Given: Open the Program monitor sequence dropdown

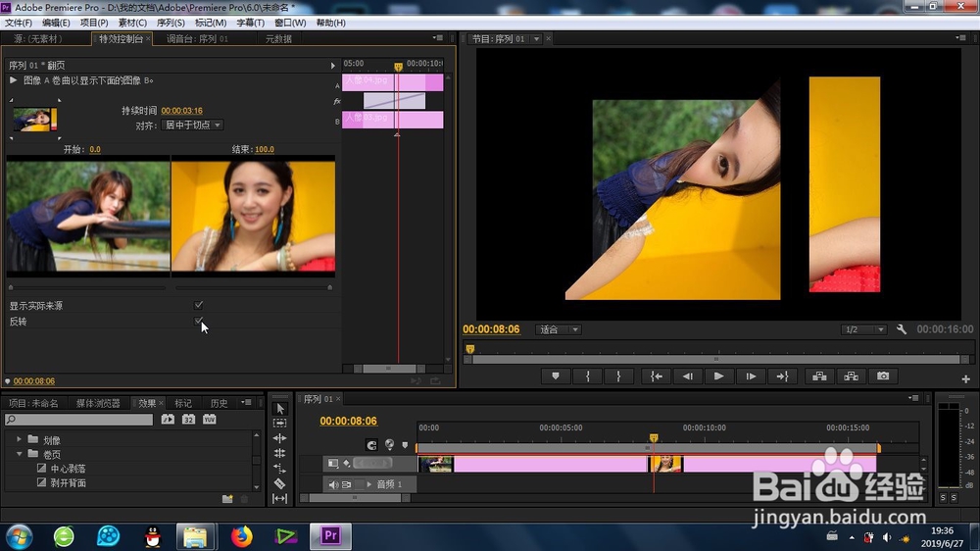Looking at the screenshot, I should pyautogui.click(x=536, y=39).
